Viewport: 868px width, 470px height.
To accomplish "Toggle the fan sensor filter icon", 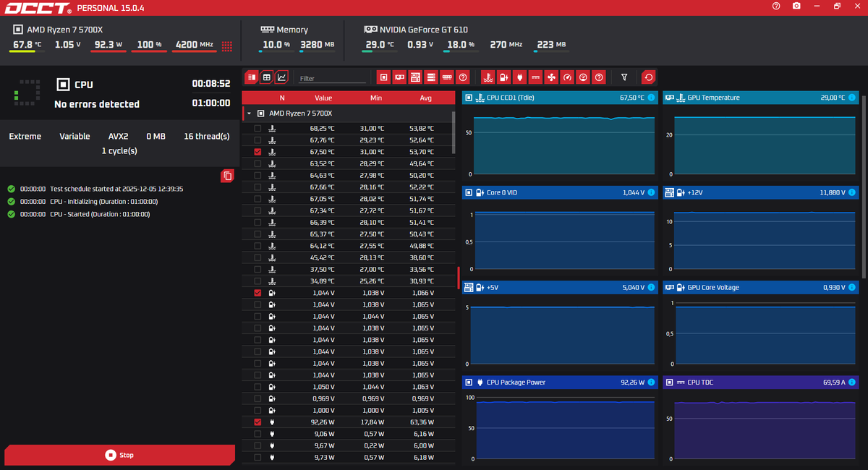I will point(551,77).
